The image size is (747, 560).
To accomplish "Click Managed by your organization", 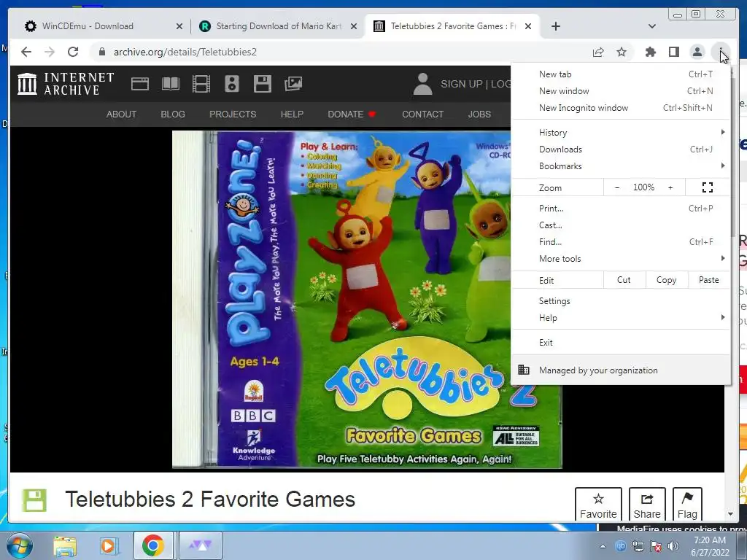I will coord(620,370).
